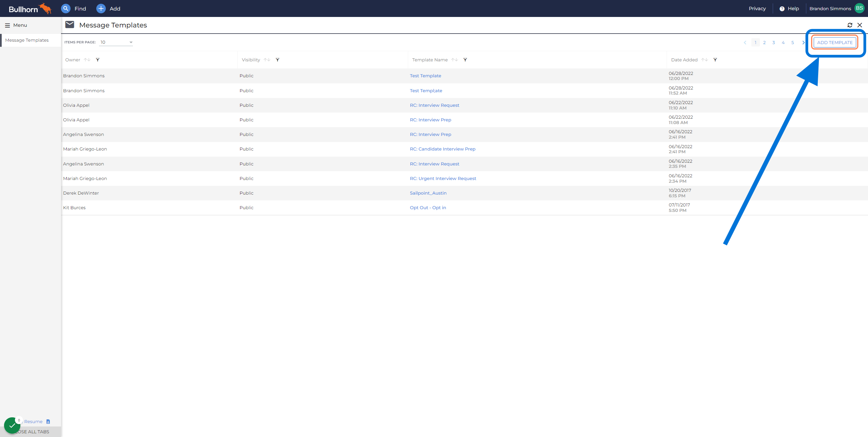Open the hamburger Menu icon
868x437 pixels.
[7, 25]
